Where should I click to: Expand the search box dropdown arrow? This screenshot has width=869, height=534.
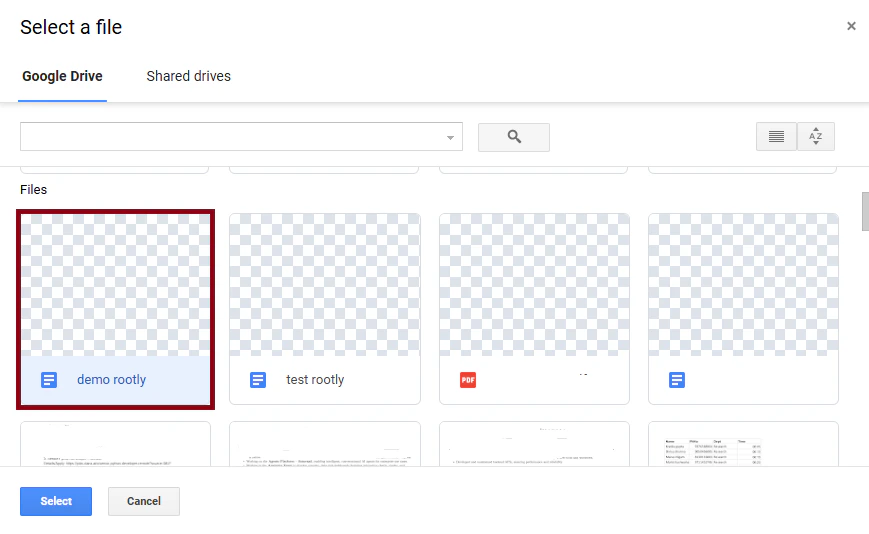451,137
